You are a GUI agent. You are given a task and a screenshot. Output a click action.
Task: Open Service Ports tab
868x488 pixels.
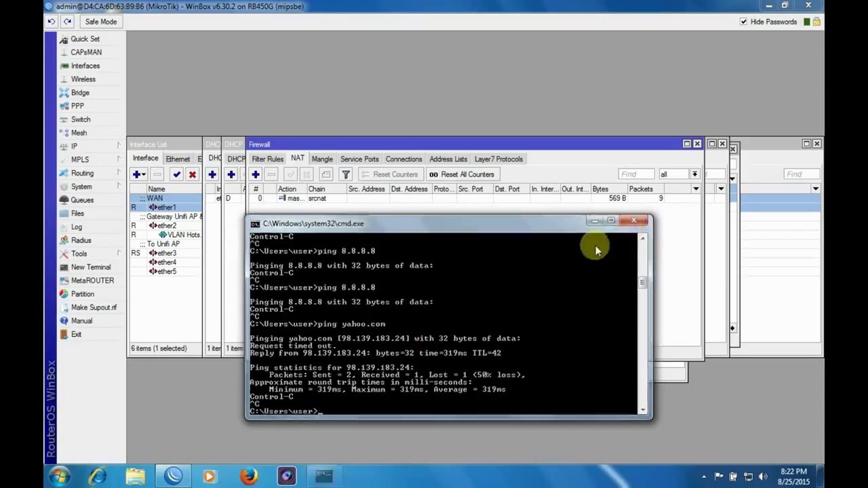pos(359,159)
